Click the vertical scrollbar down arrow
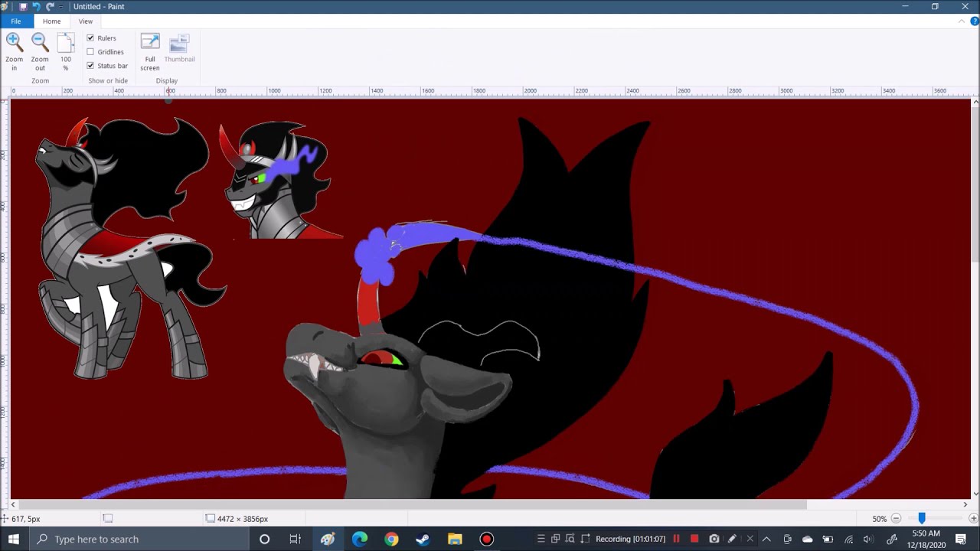980x551 pixels. 975,494
